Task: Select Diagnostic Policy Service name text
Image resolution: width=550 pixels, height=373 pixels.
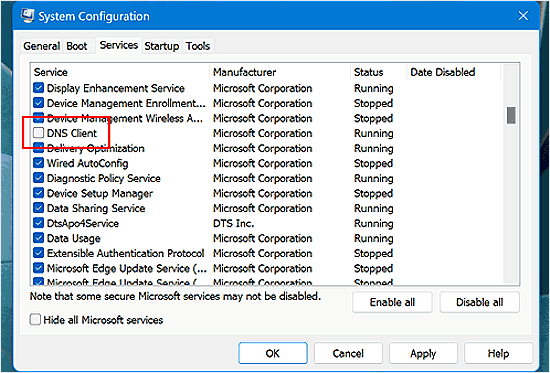Action: (104, 179)
